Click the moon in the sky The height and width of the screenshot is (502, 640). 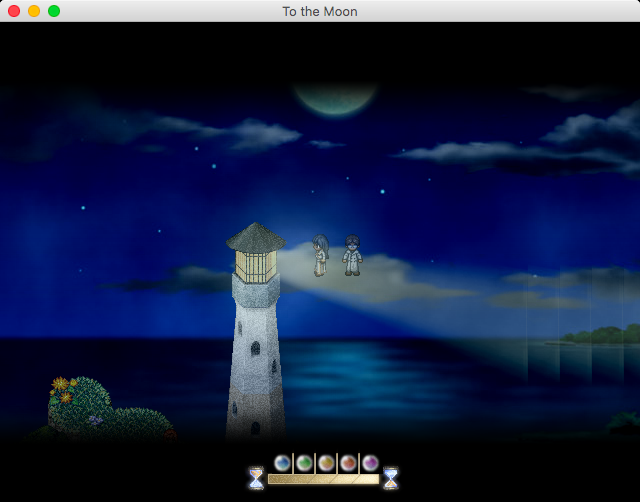(x=336, y=99)
